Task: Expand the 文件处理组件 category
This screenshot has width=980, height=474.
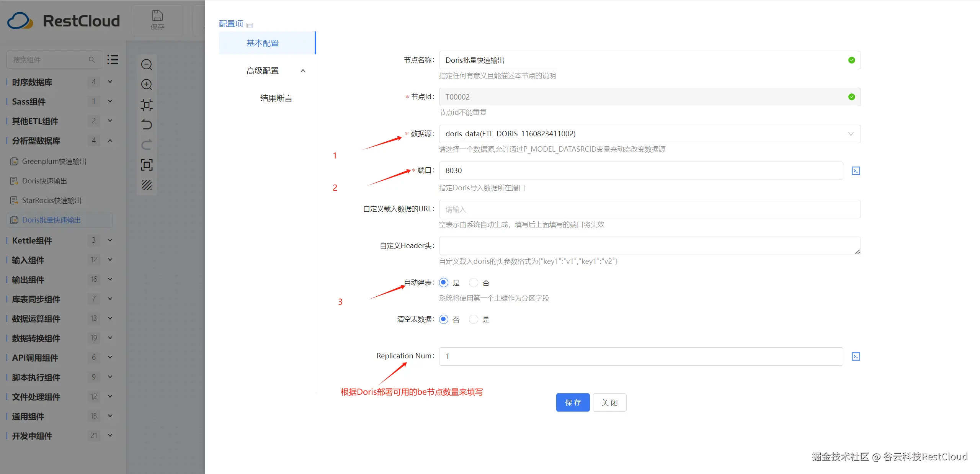Action: pyautogui.click(x=110, y=396)
